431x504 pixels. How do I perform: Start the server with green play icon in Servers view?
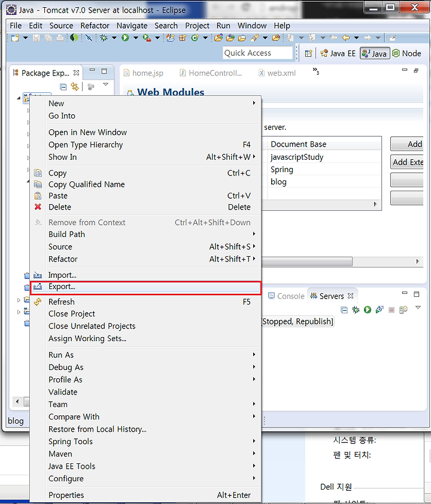pos(368,310)
